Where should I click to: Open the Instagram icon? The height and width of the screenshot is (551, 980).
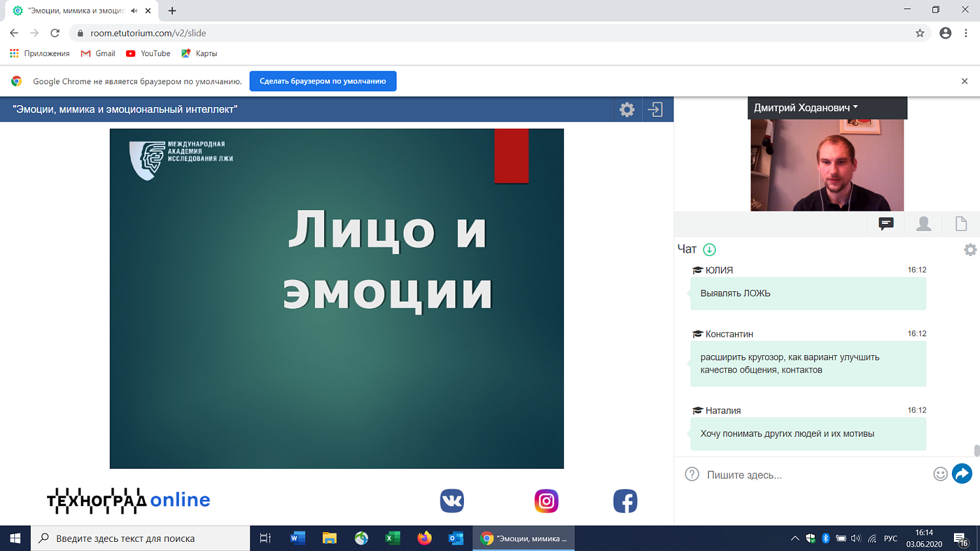[x=546, y=501]
